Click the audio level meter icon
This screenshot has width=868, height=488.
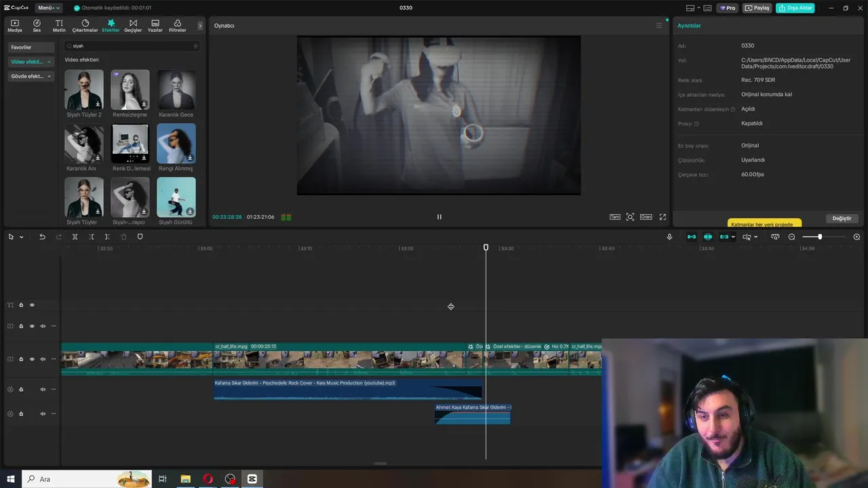[x=286, y=217]
